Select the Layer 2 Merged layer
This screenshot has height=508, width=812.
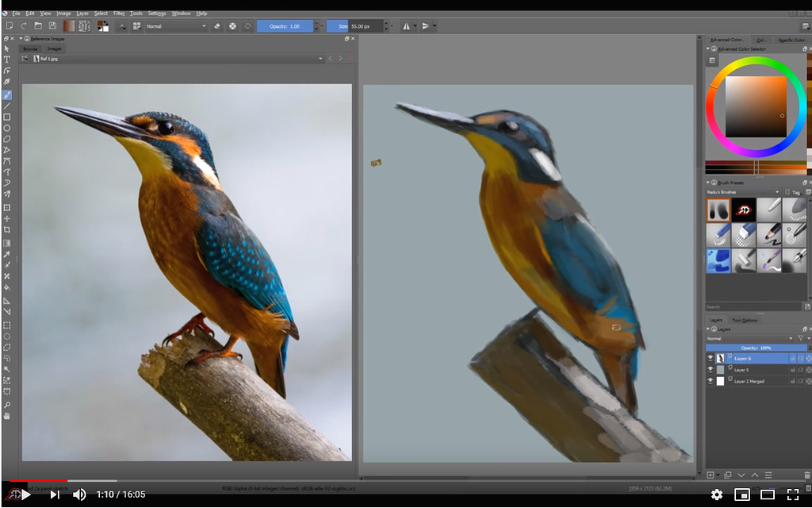748,381
